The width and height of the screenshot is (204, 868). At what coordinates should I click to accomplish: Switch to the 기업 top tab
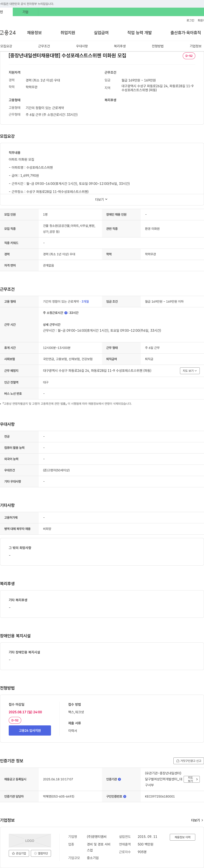[x=25, y=12]
